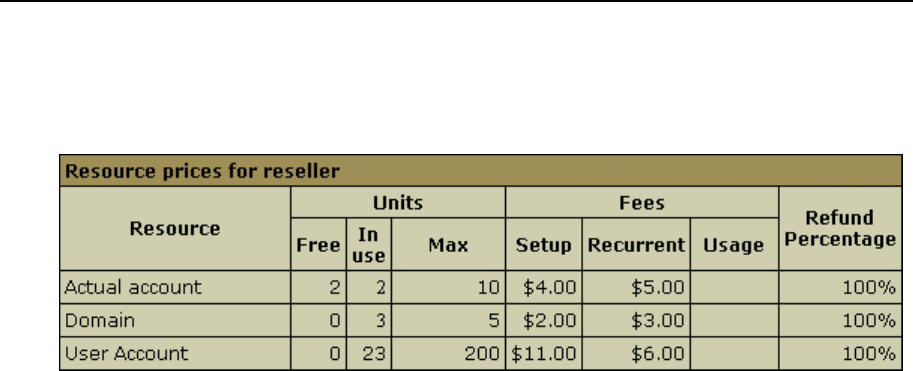The image size is (913, 371).
Task: Click the Fees group header
Action: 642,203
